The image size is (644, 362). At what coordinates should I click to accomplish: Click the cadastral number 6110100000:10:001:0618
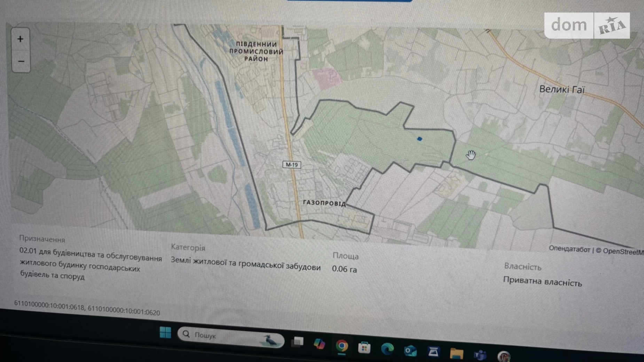point(49,305)
